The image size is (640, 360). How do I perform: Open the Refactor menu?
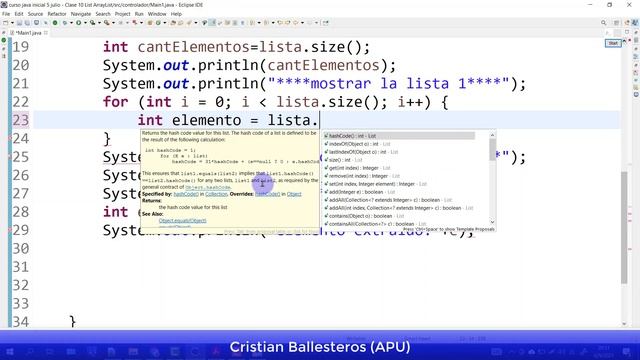pos(57,14)
